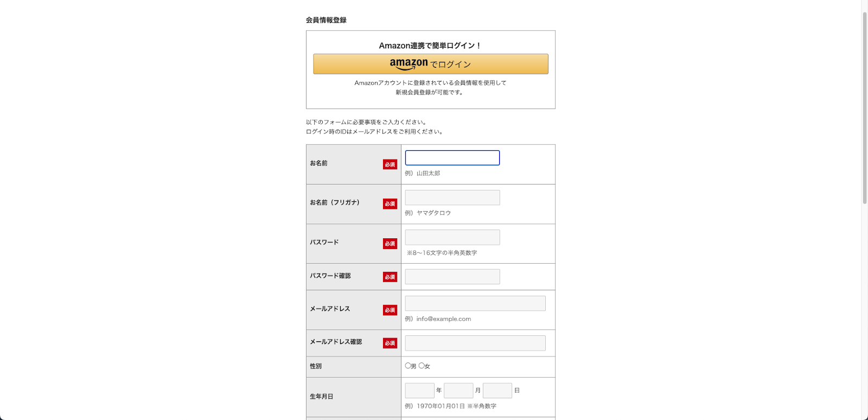Click the 必須 badge beside パスワード確認
The width and height of the screenshot is (868, 420).
[390, 277]
